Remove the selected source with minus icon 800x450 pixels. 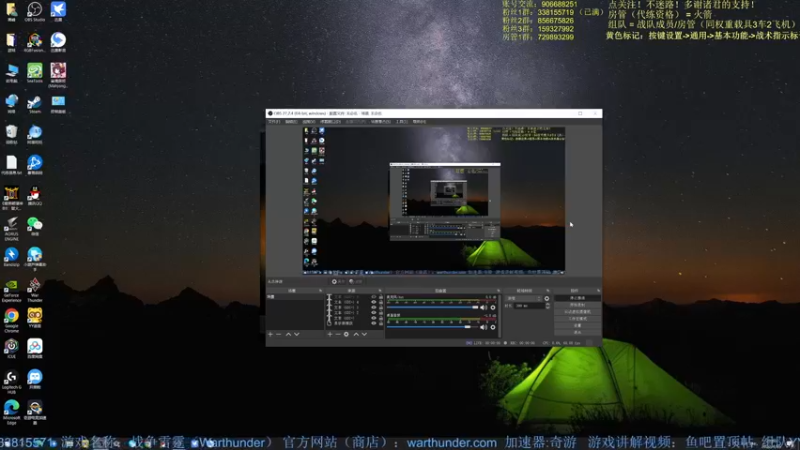(x=338, y=334)
